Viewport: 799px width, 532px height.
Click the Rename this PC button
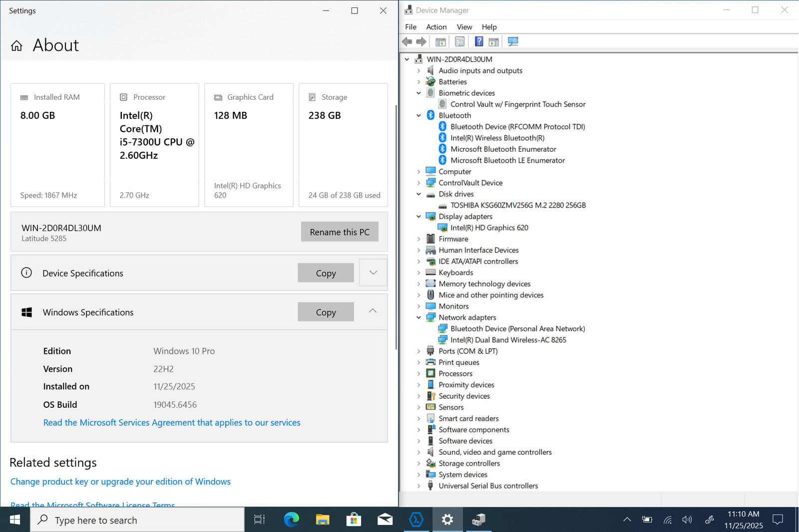[x=340, y=232]
